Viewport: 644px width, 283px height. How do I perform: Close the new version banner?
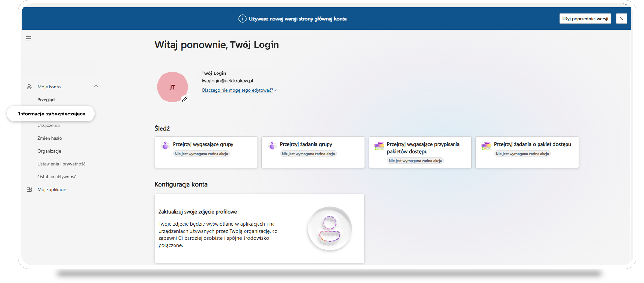622,19
